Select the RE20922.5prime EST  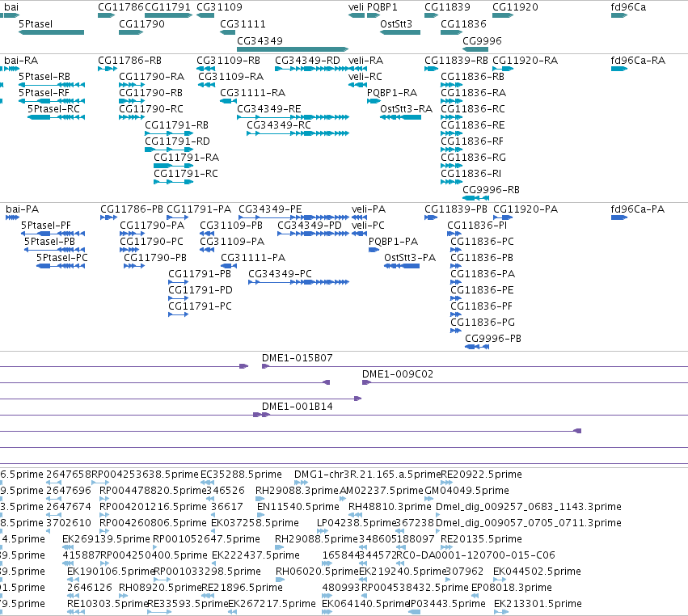(x=446, y=482)
